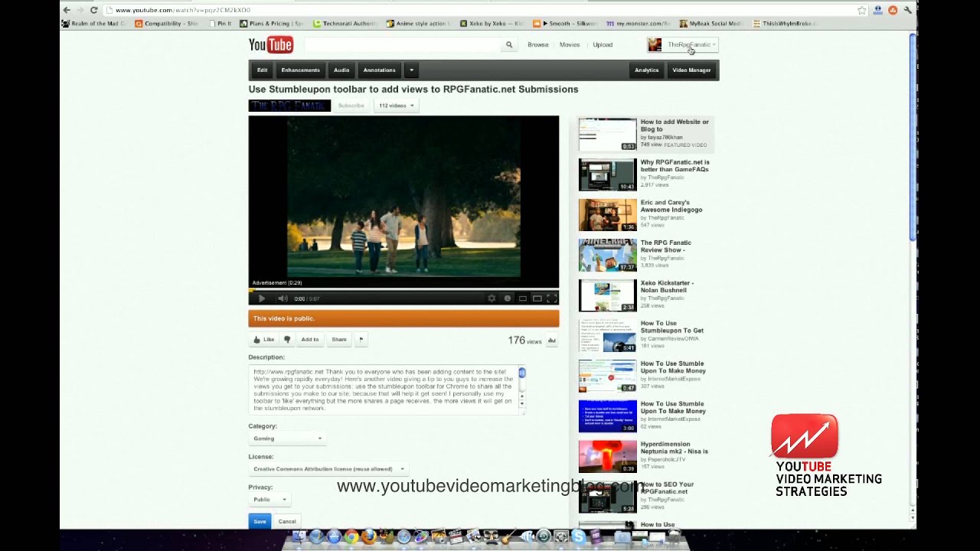
Task: Open 'Why RPGFanatic.net is better' thumbnail
Action: pyautogui.click(x=607, y=175)
